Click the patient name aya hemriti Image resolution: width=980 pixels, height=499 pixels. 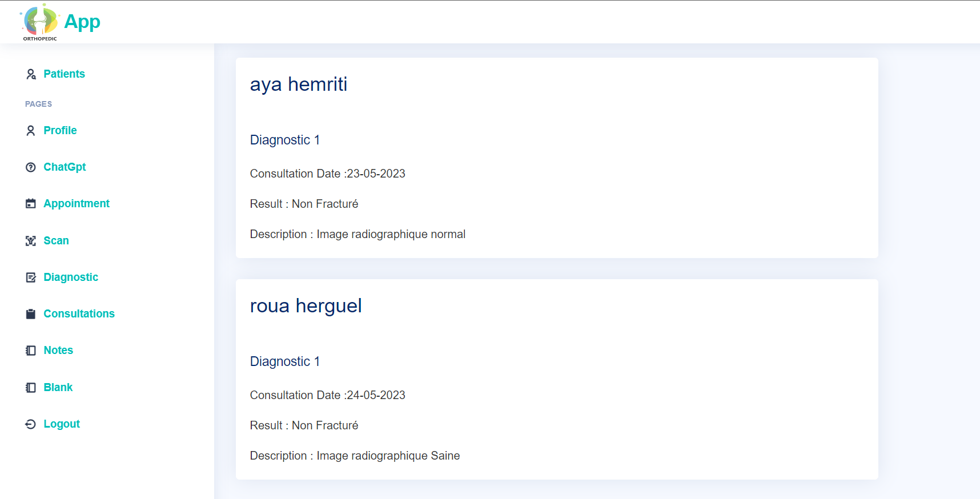pyautogui.click(x=299, y=84)
